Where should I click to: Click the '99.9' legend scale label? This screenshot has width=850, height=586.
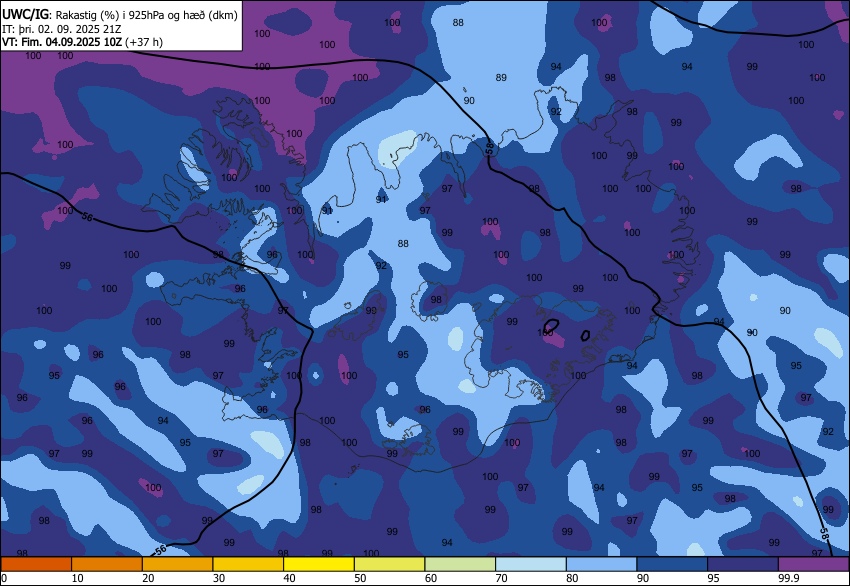[789, 578]
